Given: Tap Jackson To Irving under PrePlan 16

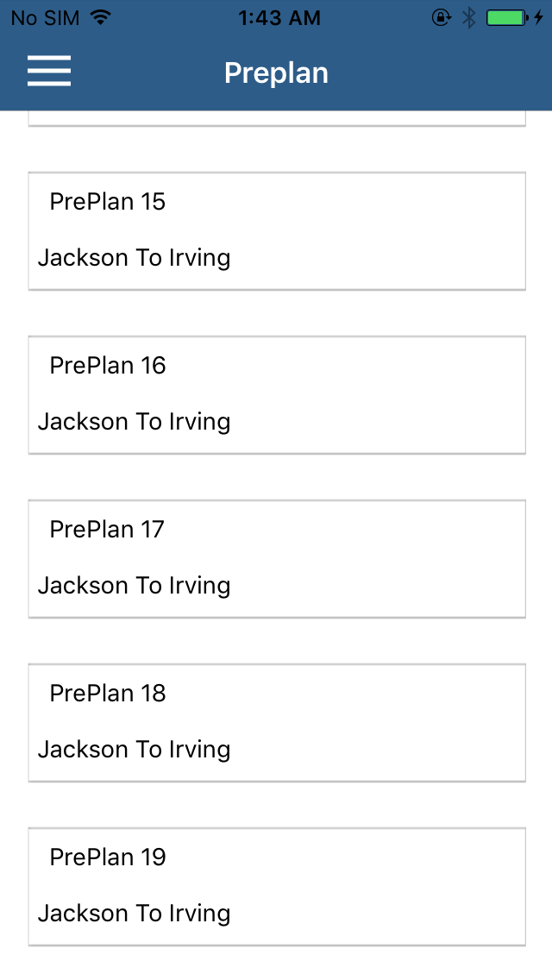Looking at the screenshot, I should 135,422.
